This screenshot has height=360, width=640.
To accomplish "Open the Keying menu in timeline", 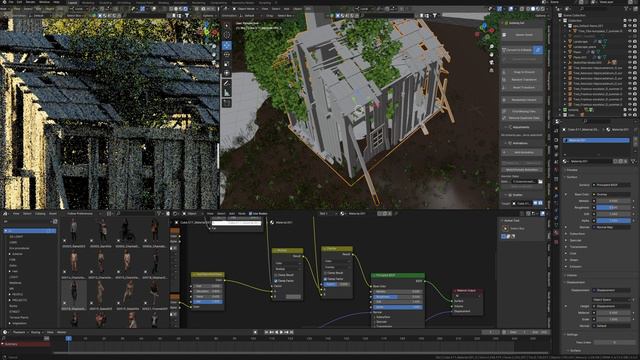I will click(36, 332).
